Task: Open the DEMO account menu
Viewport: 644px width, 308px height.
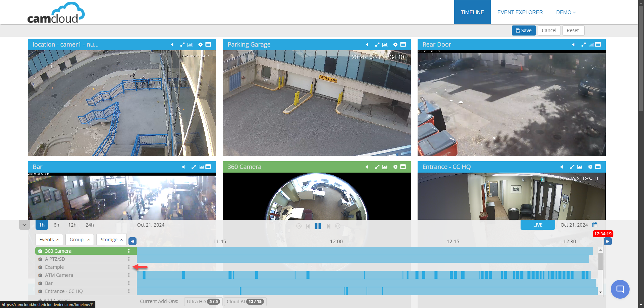Action: [566, 12]
